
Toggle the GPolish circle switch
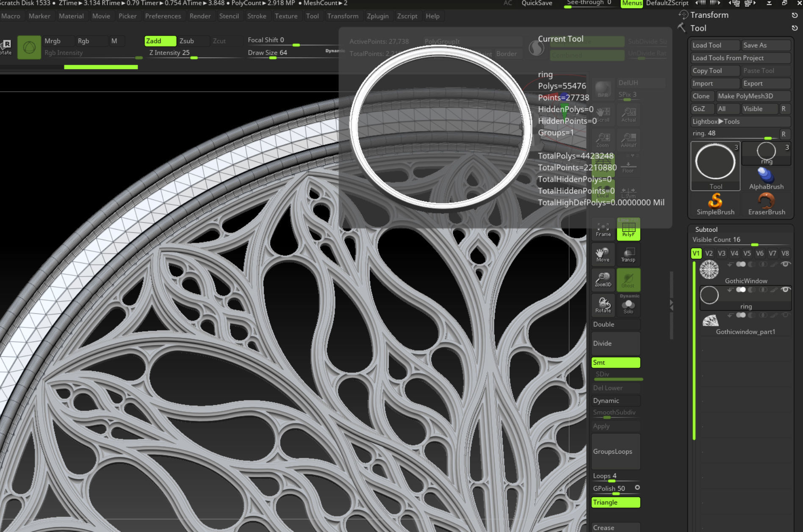(x=637, y=488)
